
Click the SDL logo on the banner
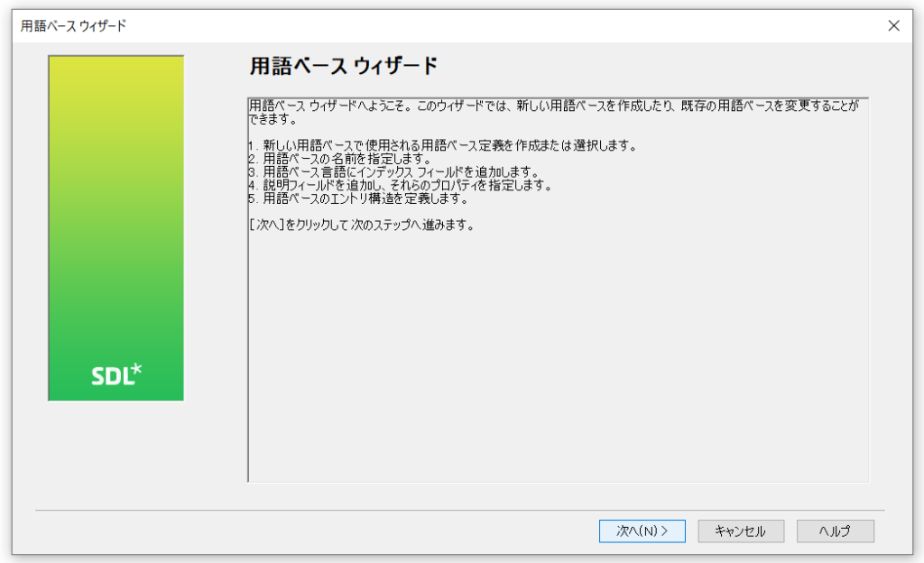[x=116, y=374]
